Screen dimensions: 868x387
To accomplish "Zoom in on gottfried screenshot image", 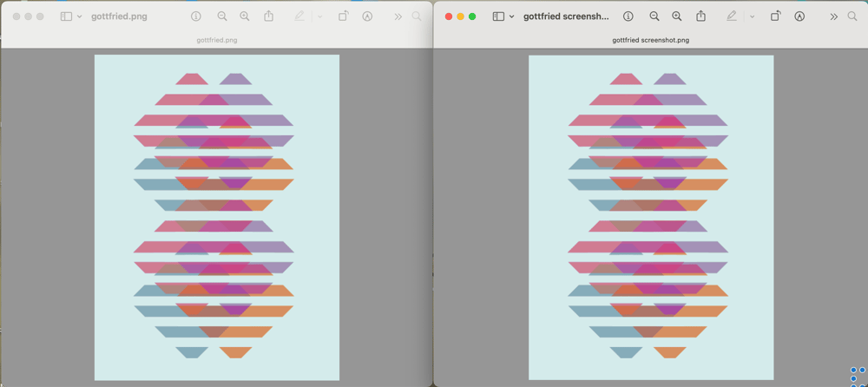I will click(x=676, y=16).
